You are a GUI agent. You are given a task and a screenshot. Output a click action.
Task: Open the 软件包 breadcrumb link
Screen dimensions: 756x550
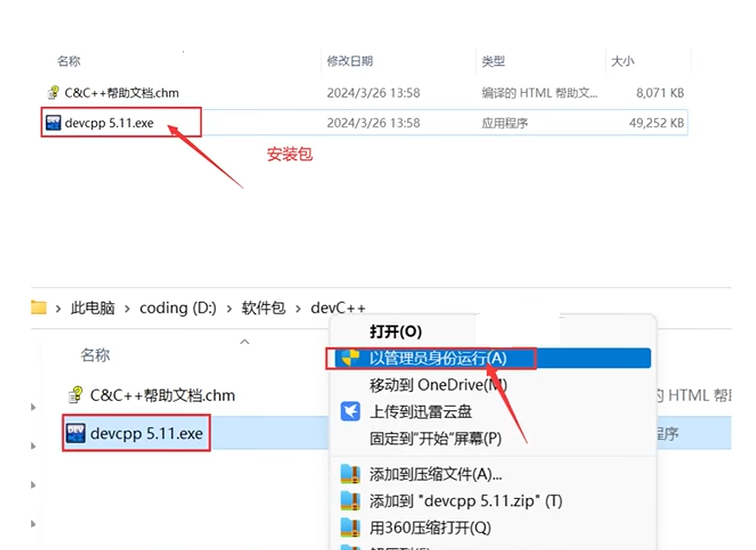[263, 307]
